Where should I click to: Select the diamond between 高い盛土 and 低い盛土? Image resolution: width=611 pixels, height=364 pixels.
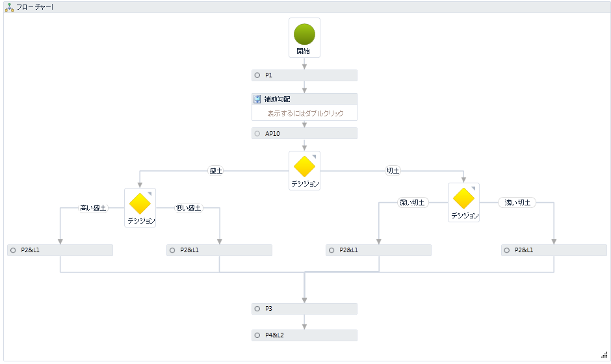click(x=140, y=203)
